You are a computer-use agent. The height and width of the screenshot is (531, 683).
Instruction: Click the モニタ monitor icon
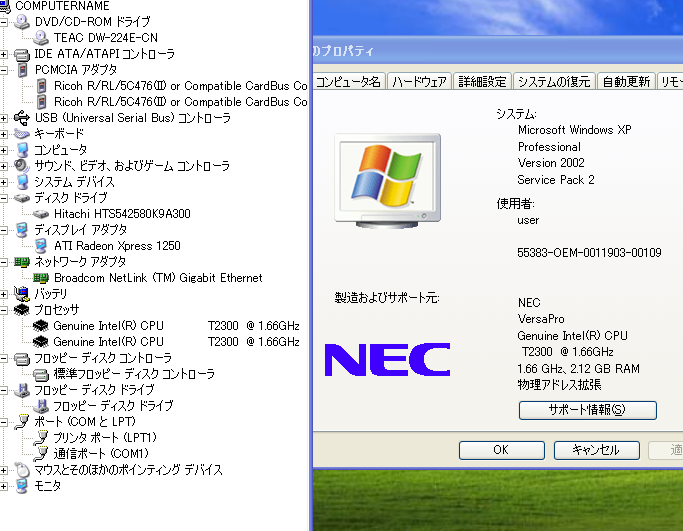tap(22, 486)
